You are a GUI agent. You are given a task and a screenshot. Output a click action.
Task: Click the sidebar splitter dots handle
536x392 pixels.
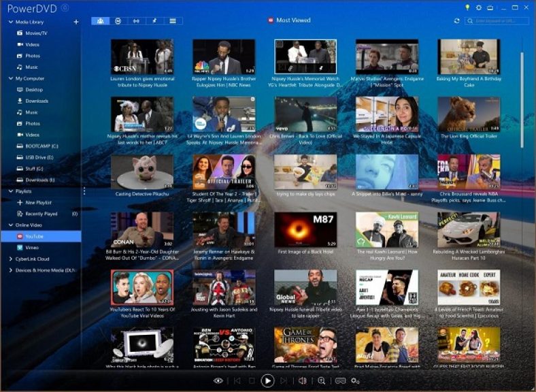(x=84, y=191)
